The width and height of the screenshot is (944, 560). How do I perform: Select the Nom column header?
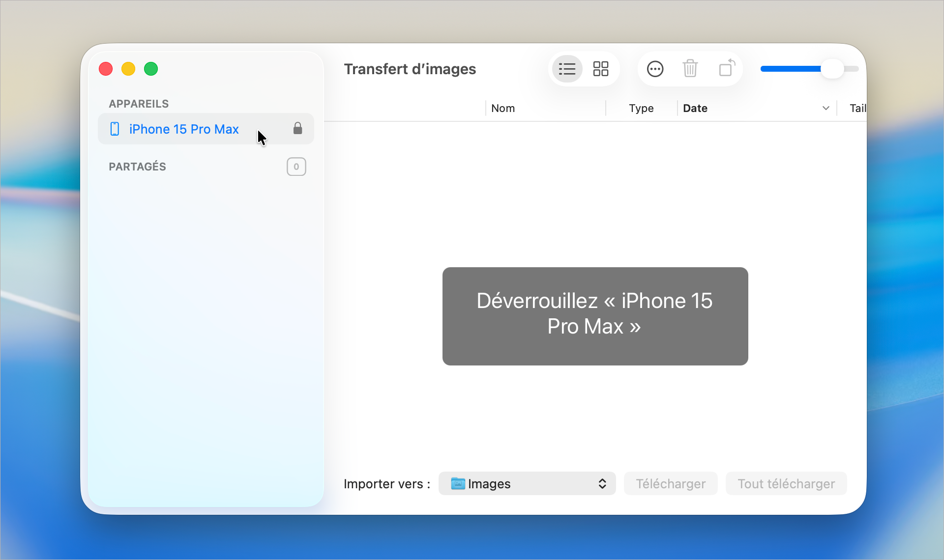[x=503, y=108]
